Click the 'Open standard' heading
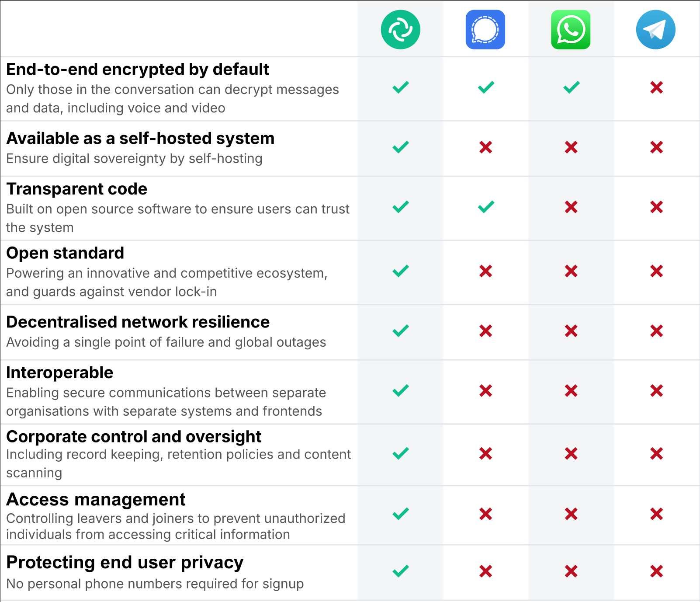Viewport: 700px width, 602px height. tap(65, 253)
